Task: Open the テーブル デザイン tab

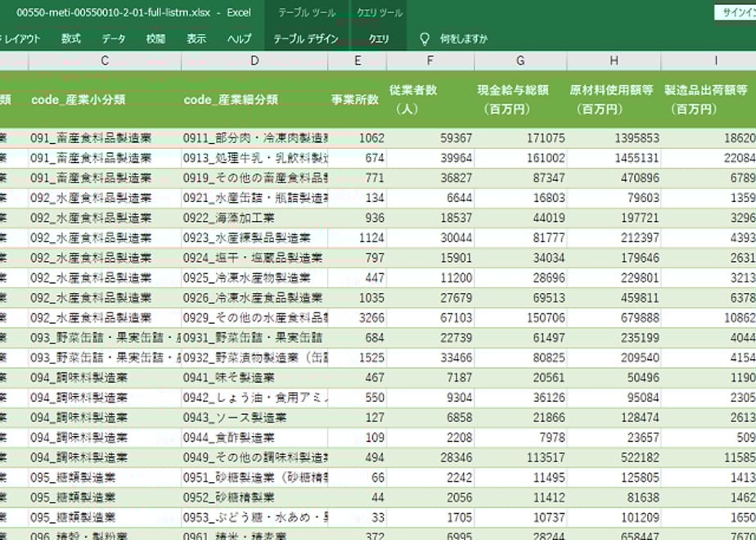Action: tap(306, 39)
